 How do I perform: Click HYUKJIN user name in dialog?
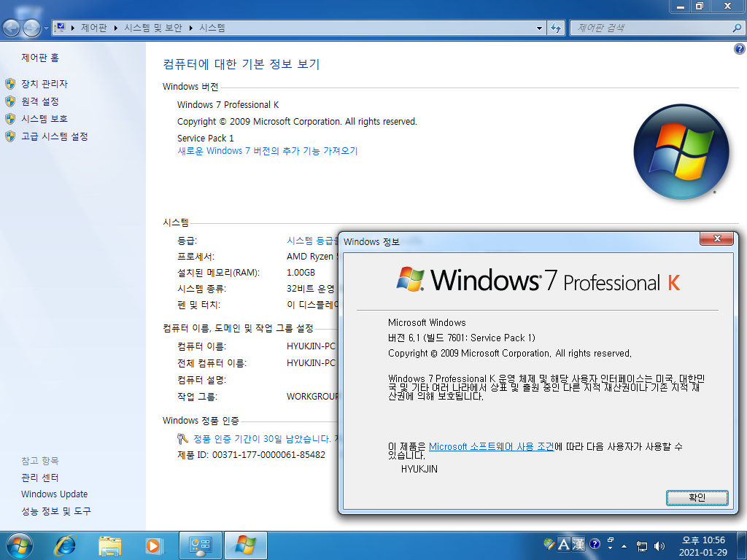[x=419, y=469]
